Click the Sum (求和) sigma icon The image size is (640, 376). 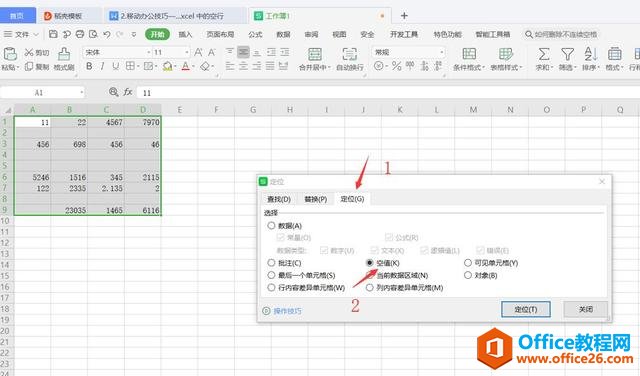click(544, 53)
